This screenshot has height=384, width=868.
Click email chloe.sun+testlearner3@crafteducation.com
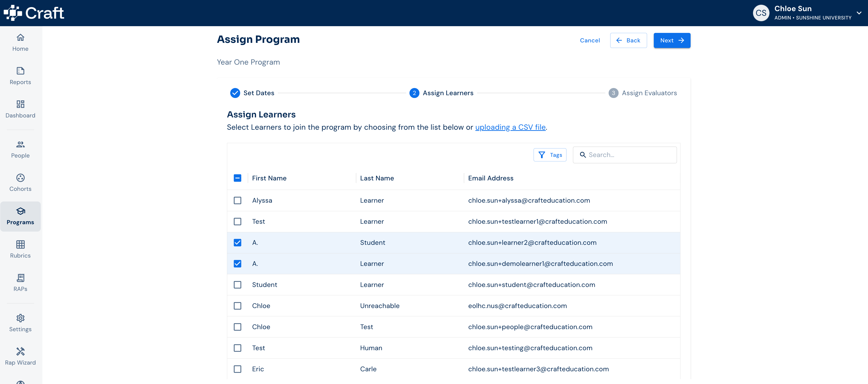click(538, 369)
